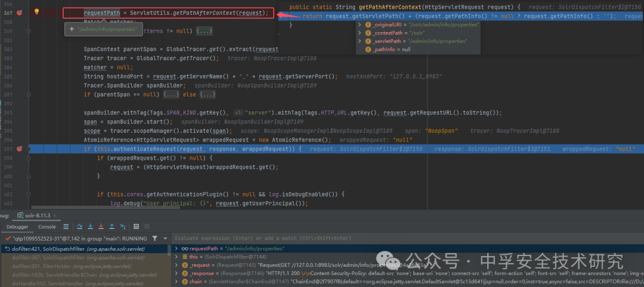The height and width of the screenshot is (287, 644).
Task: Select frame doFilter:421, SolrDispatchFilter
Action: [x=84, y=249]
